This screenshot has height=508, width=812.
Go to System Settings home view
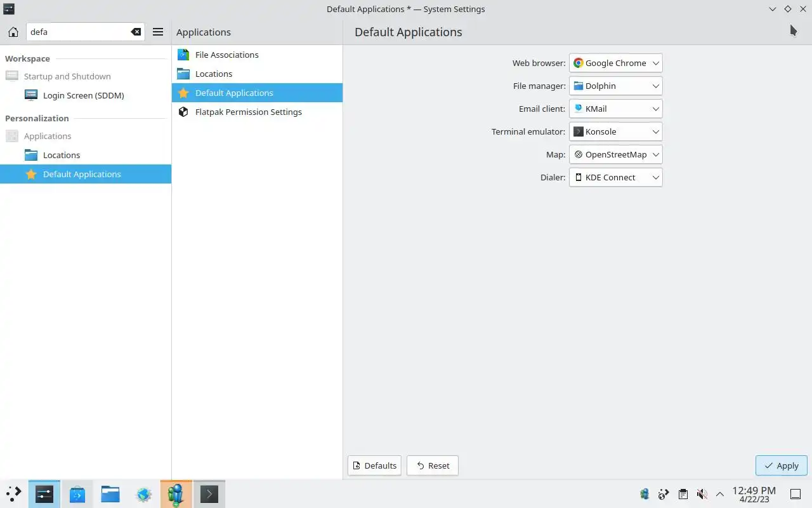click(13, 32)
